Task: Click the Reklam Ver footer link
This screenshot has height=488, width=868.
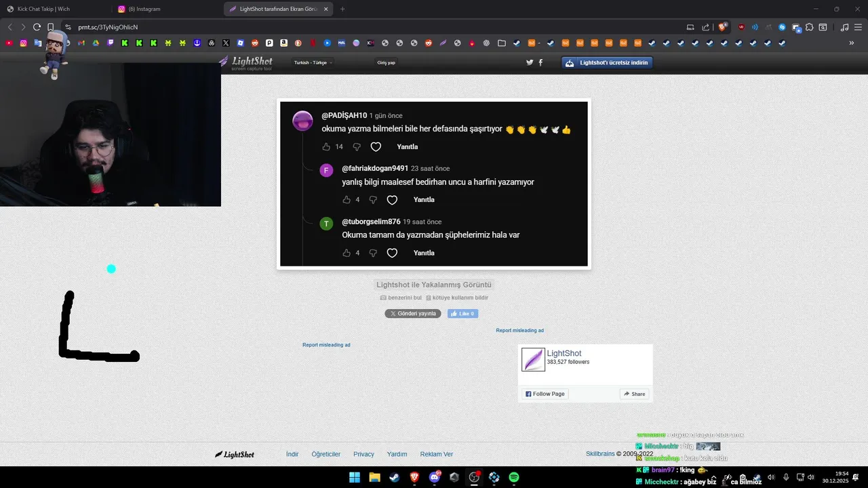Action: [437, 454]
